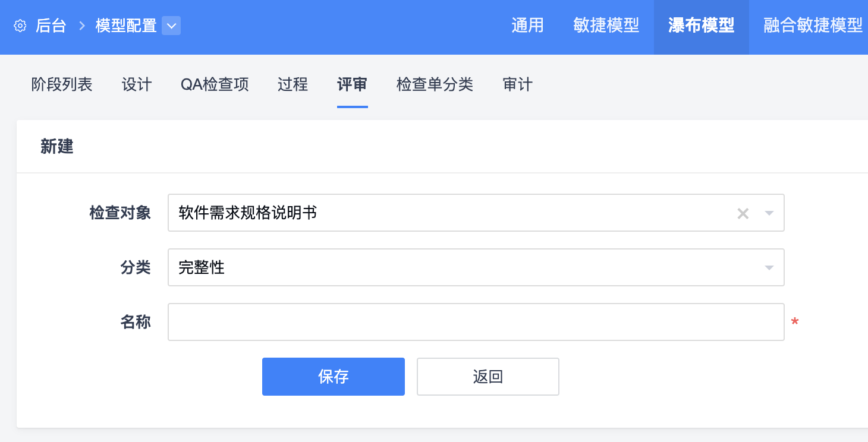Viewport: 868px width, 442px height.
Task: Clear 检查对象 selection with the X icon
Action: pyautogui.click(x=743, y=213)
